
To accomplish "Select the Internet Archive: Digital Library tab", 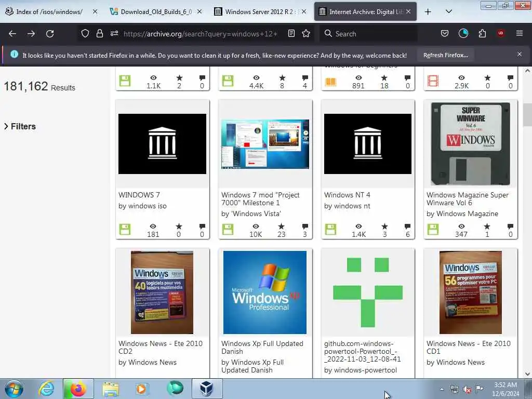I will (x=365, y=12).
